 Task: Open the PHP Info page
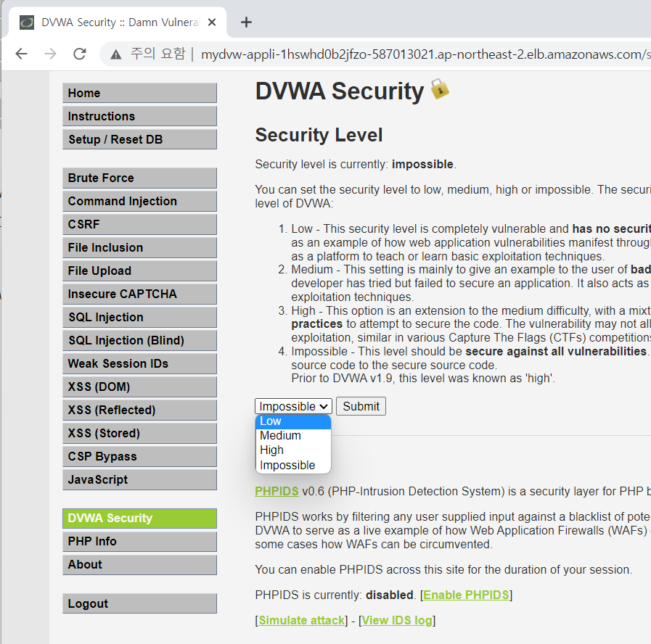click(x=139, y=542)
